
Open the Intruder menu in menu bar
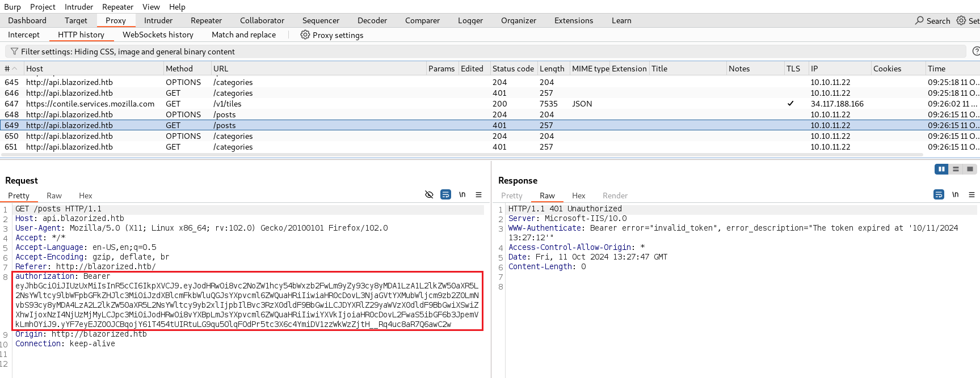(78, 7)
